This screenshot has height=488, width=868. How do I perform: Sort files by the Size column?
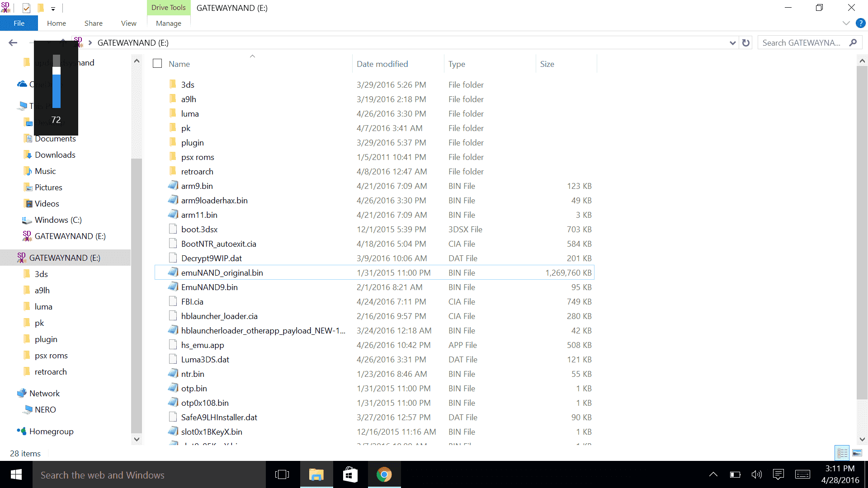(547, 64)
